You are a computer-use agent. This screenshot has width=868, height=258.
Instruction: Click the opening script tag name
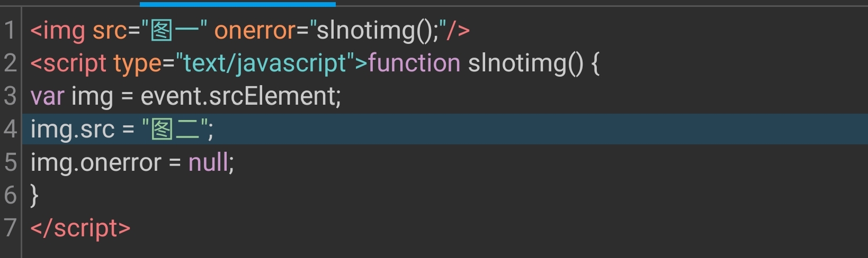pos(75,63)
